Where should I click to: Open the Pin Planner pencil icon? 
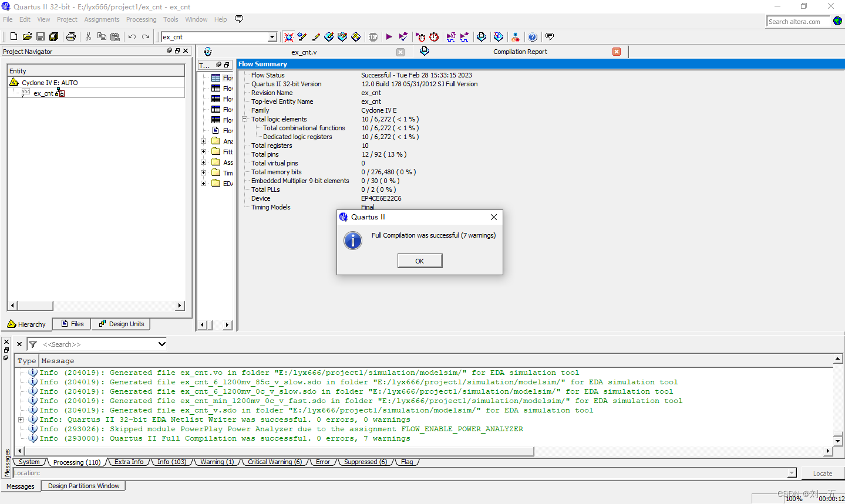[316, 37]
